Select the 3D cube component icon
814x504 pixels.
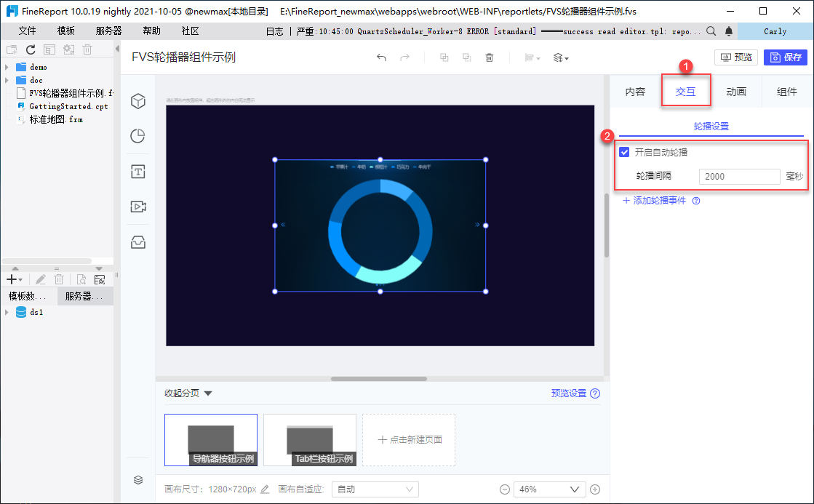click(x=138, y=101)
